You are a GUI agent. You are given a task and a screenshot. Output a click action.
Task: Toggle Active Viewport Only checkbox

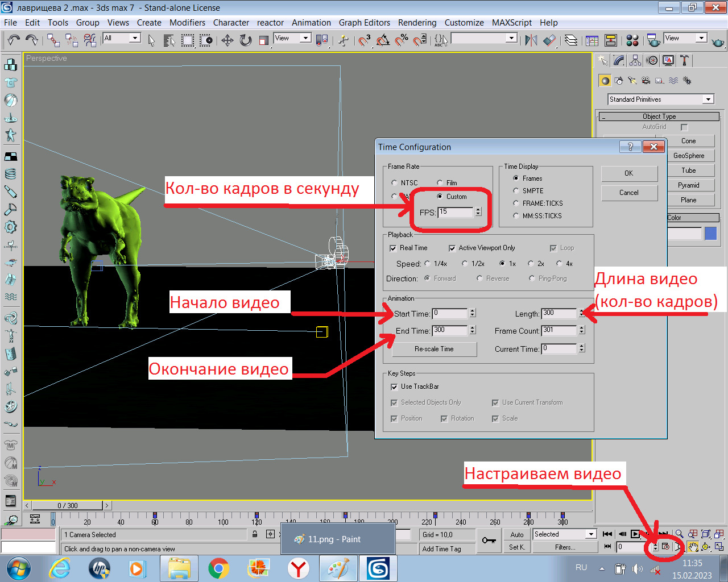click(452, 248)
